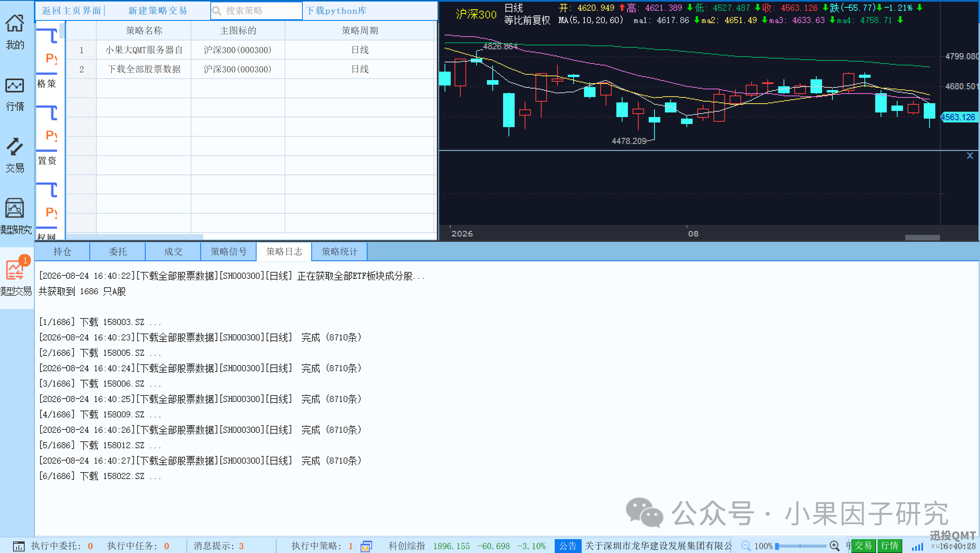This screenshot has width=980, height=553.
Task: Click 执行中策略 status entry
Action: 322,546
